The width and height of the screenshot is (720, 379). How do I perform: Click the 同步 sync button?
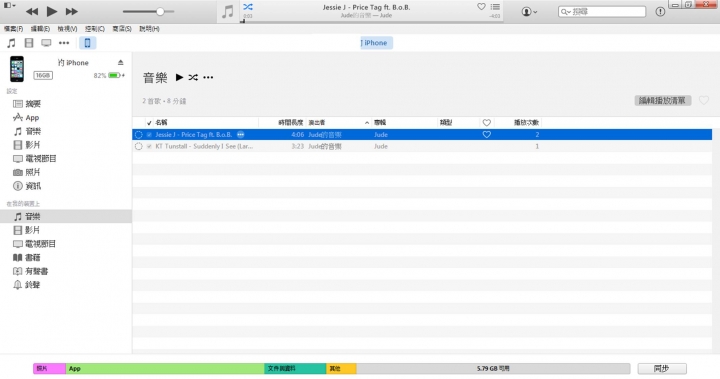[662, 368]
